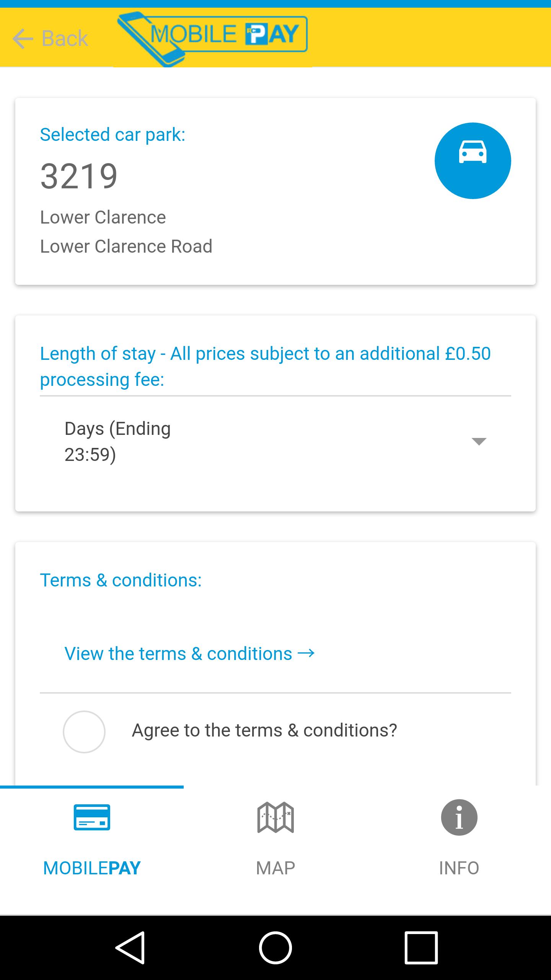551x980 pixels.
Task: Go back using the Back text
Action: pos(65,39)
